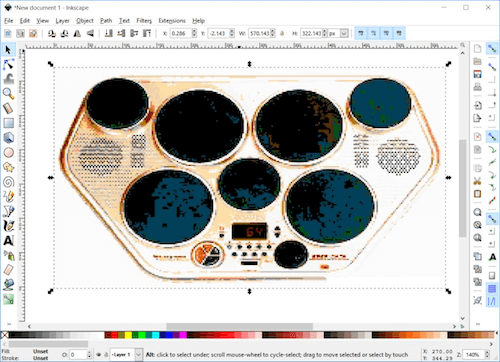Screen dimensions: 500x362
Task: Activate the Spiral tool
Action: click(x=9, y=182)
